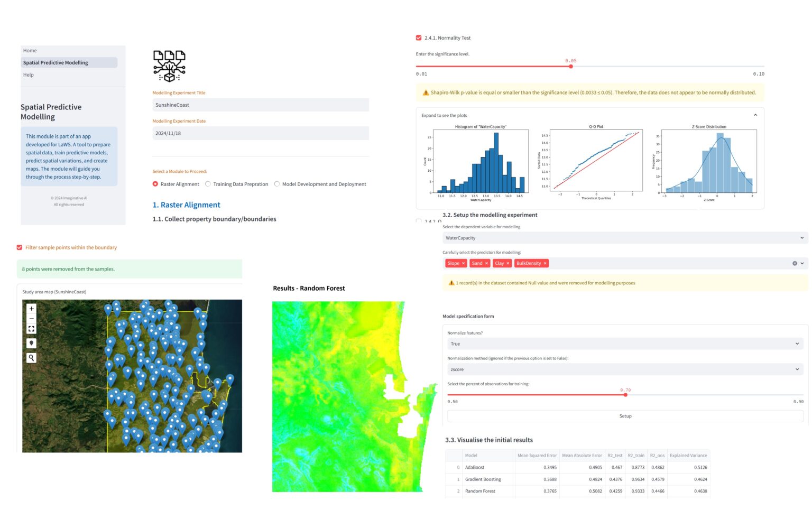Click the Modelling Experiment Title field
812x510 pixels.
pyautogui.click(x=261, y=105)
